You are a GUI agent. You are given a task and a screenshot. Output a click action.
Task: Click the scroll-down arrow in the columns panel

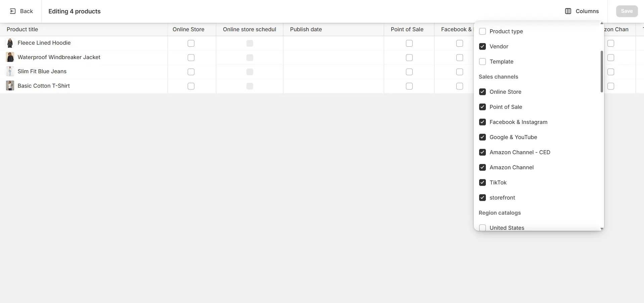point(601,229)
